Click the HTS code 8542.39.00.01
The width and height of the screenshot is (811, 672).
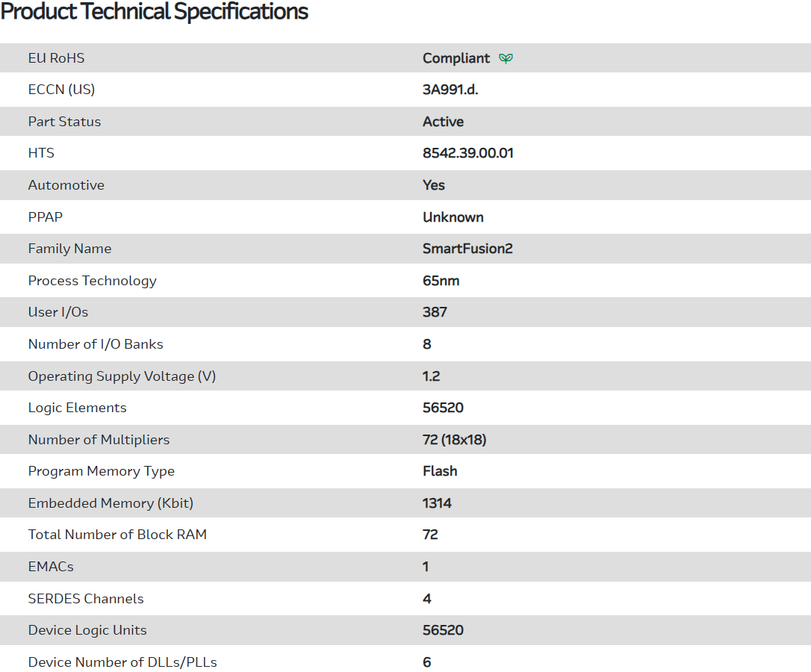467,153
